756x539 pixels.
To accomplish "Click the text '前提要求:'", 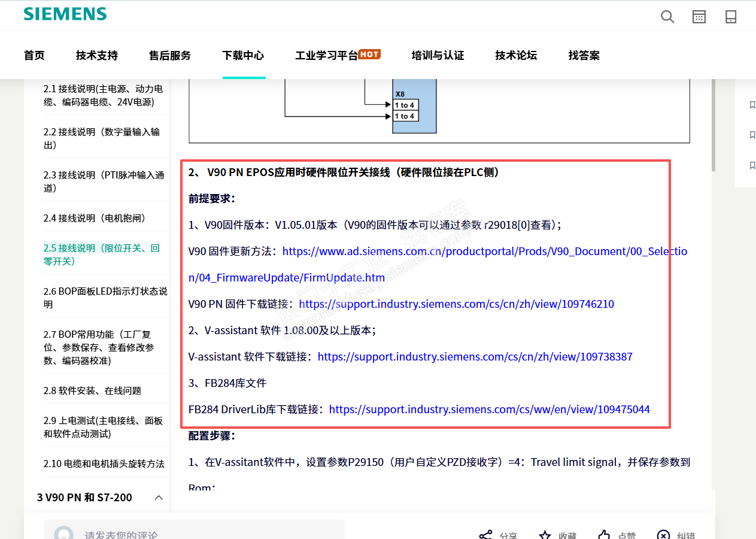I will (212, 198).
